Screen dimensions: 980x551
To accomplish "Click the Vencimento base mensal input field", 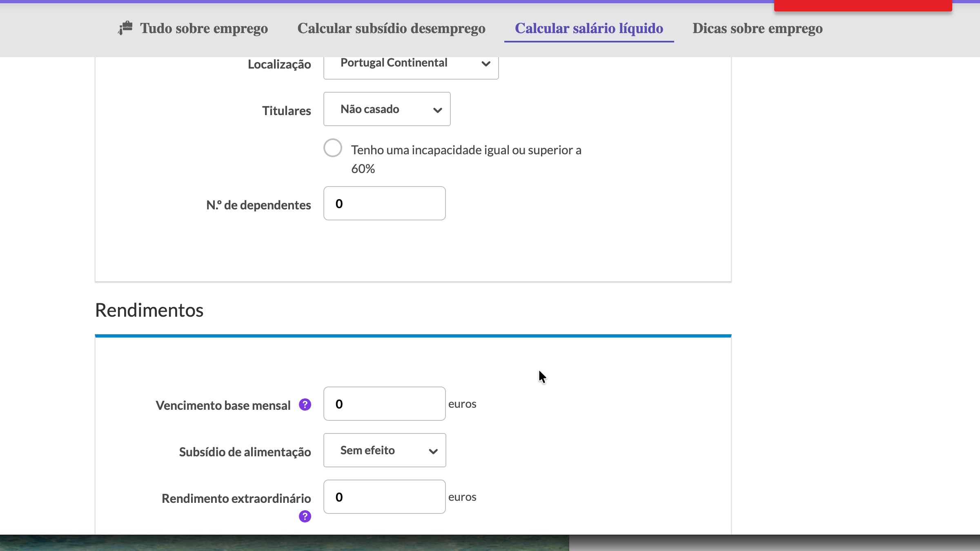I will 384,404.
